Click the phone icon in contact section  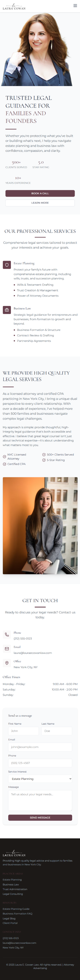(x=7, y=635)
